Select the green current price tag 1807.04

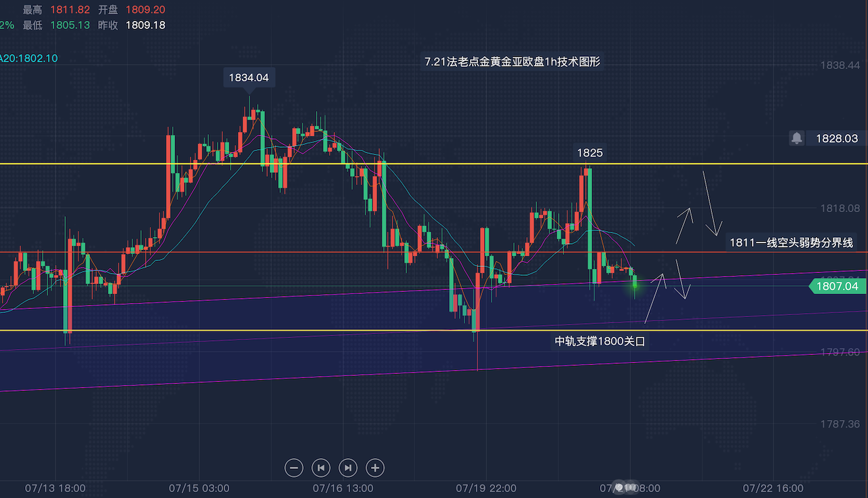tap(837, 287)
